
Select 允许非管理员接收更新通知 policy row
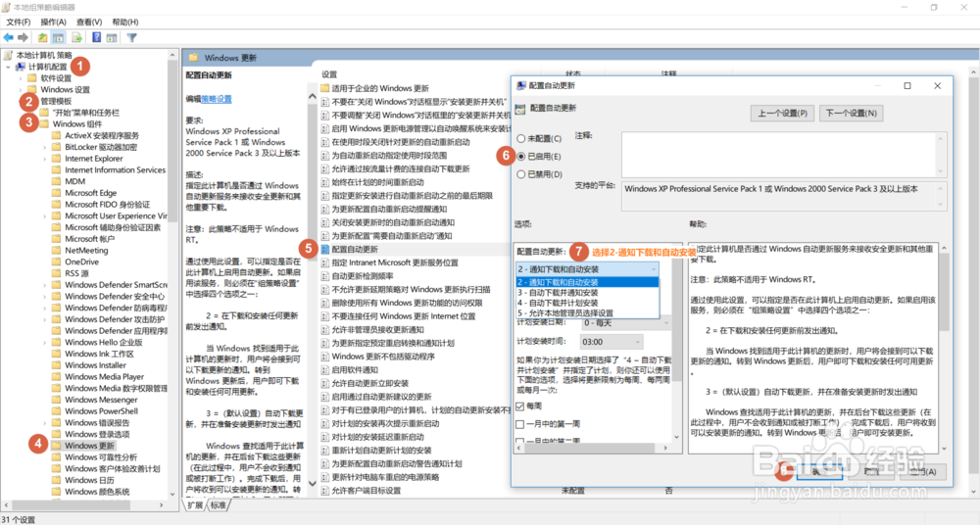pos(377,329)
